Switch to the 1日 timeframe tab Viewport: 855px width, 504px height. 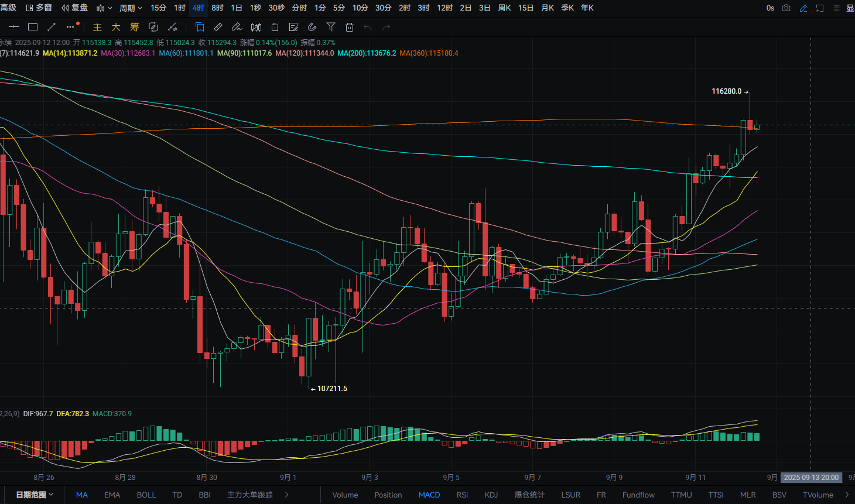point(237,8)
